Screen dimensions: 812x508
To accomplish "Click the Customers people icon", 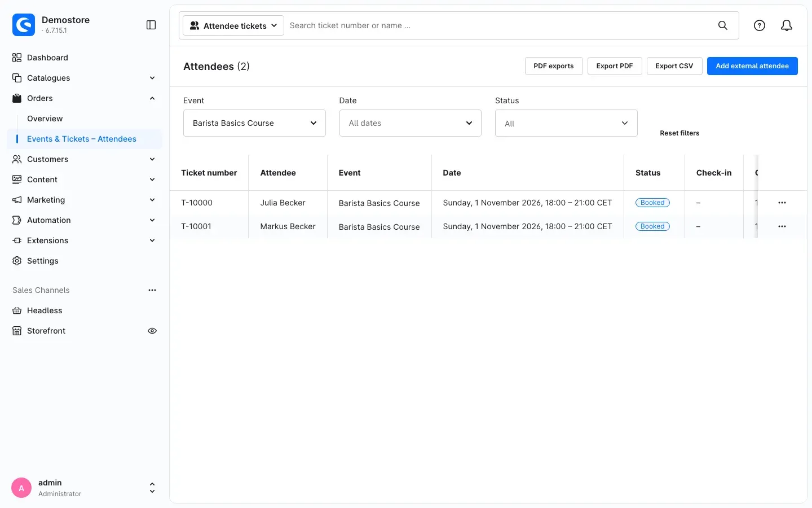I will click(x=17, y=159).
